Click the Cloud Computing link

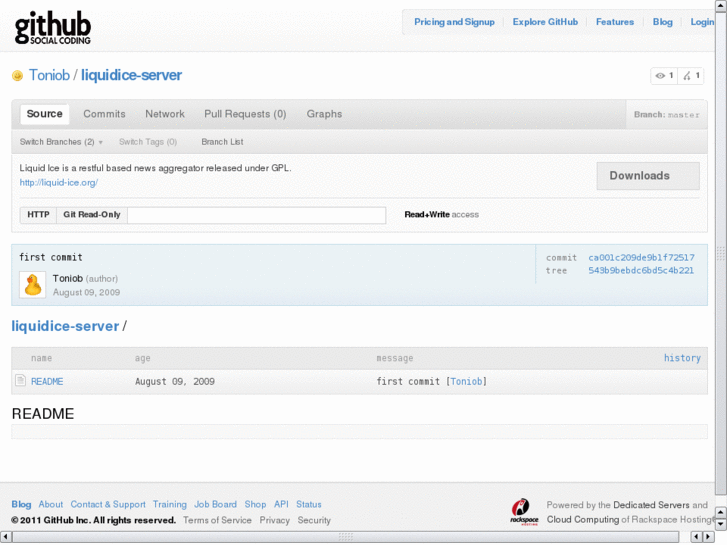click(583, 519)
